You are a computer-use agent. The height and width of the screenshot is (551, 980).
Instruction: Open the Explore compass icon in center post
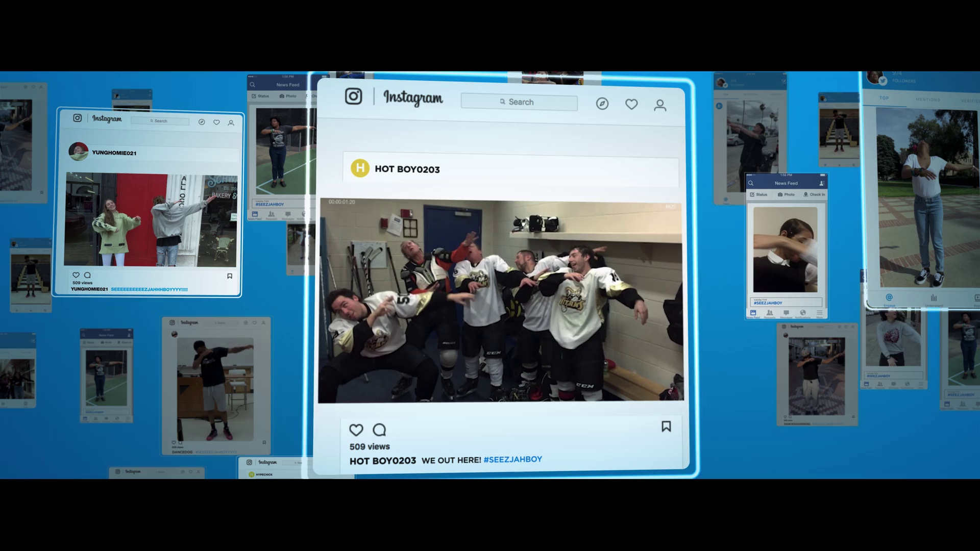[x=602, y=104]
